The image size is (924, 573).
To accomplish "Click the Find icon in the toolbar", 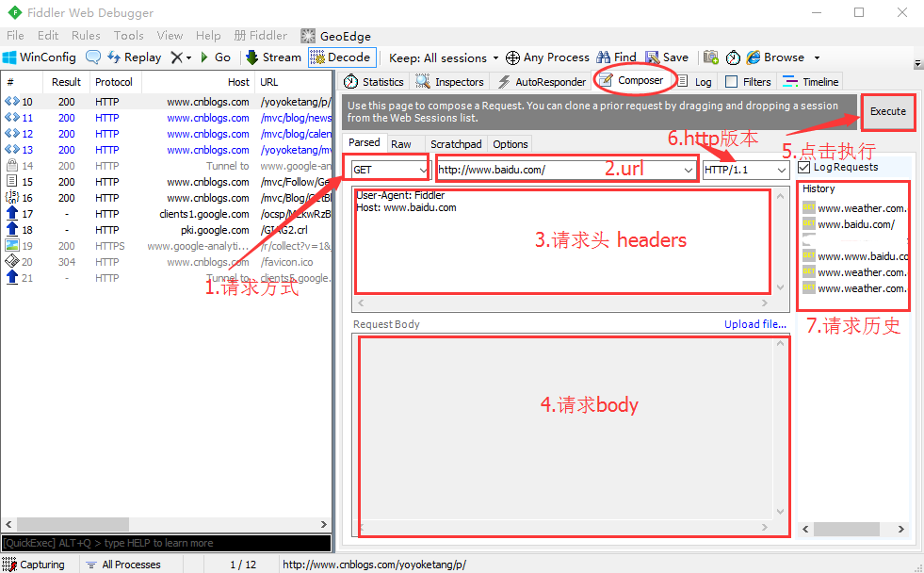I will [x=616, y=57].
